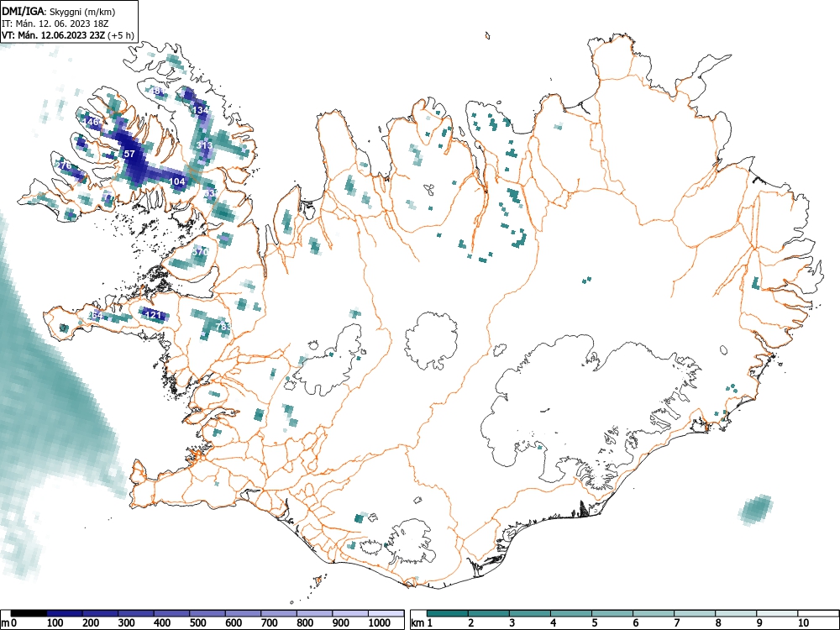Click the '146' visibility label
The image size is (840, 630).
91,122
